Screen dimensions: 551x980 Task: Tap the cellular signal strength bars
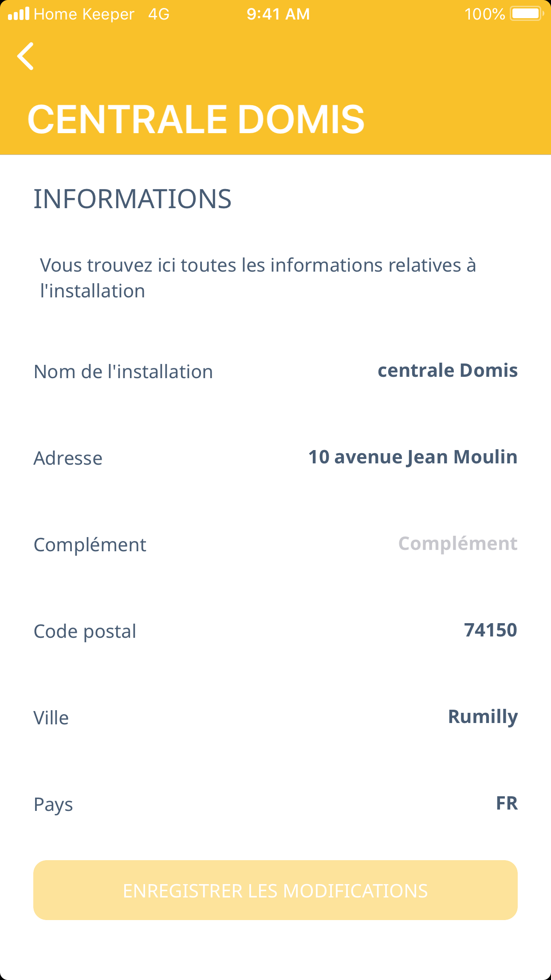click(x=19, y=14)
